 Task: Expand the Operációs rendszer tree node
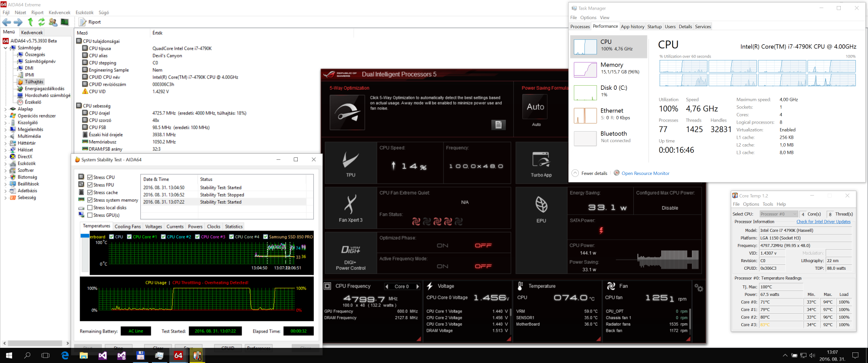click(6, 116)
